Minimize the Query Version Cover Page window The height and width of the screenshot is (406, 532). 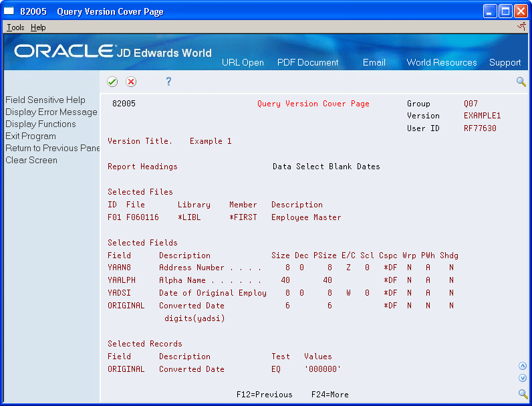490,11
